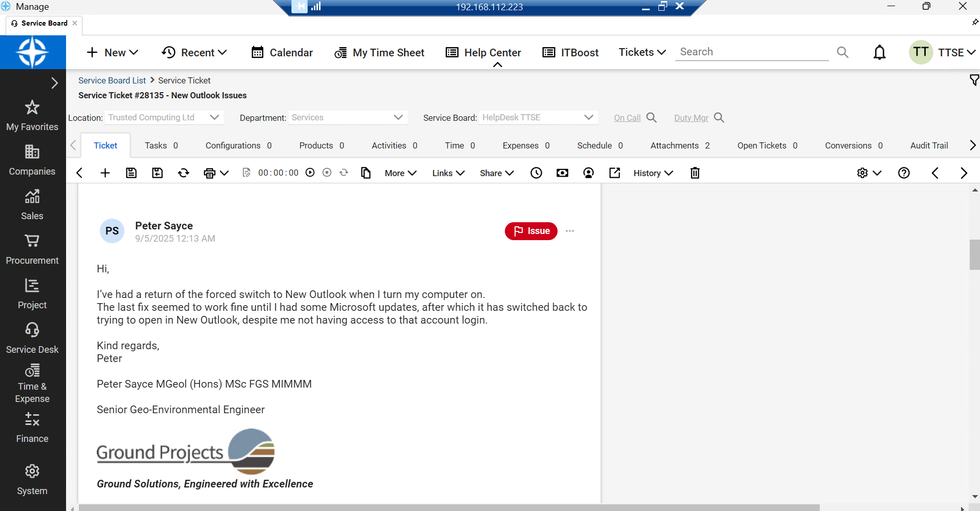This screenshot has width=980, height=511.
Task: Click the contact person icon in toolbar
Action: [x=588, y=173]
